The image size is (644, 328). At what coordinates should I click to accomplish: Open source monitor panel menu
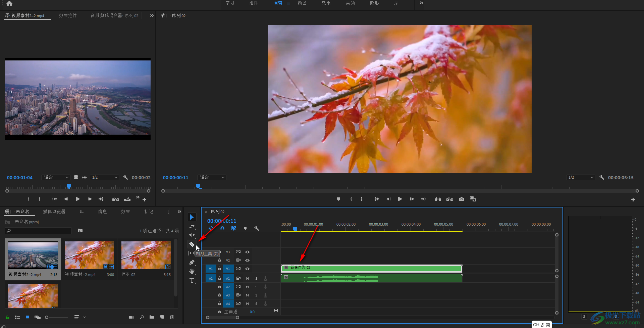[50, 16]
